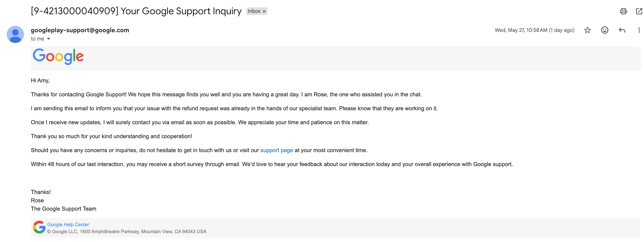Open the three-dot More options menu

[x=639, y=30]
